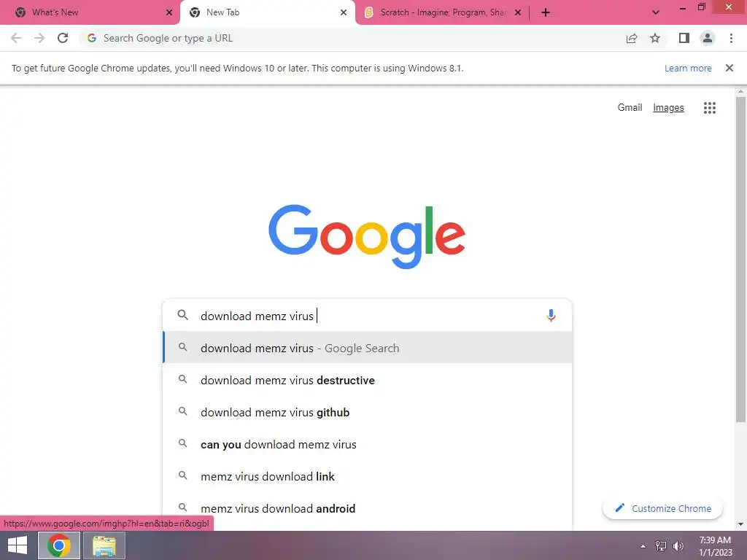747x560 pixels.
Task: Open Google Images link
Action: [x=668, y=108]
